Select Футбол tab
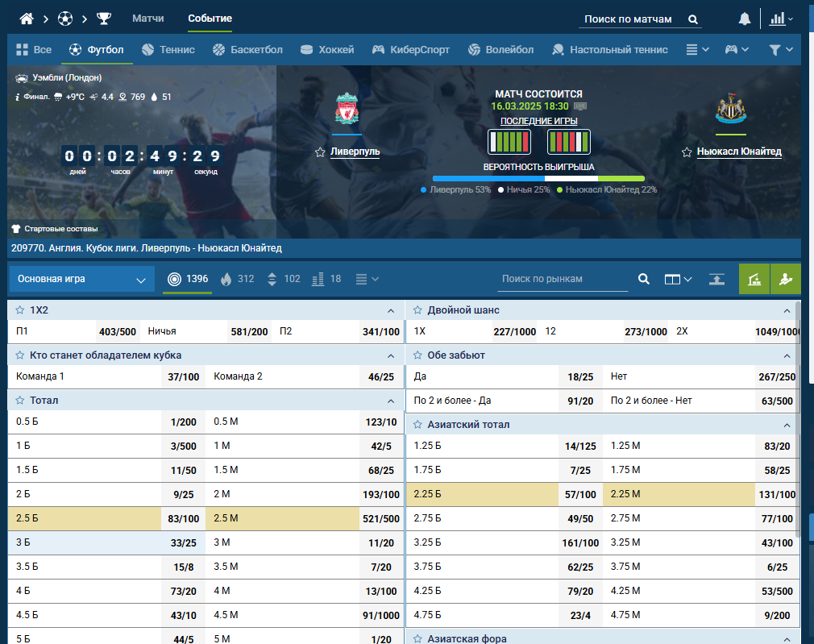Image resolution: width=814 pixels, height=644 pixels. pos(97,49)
